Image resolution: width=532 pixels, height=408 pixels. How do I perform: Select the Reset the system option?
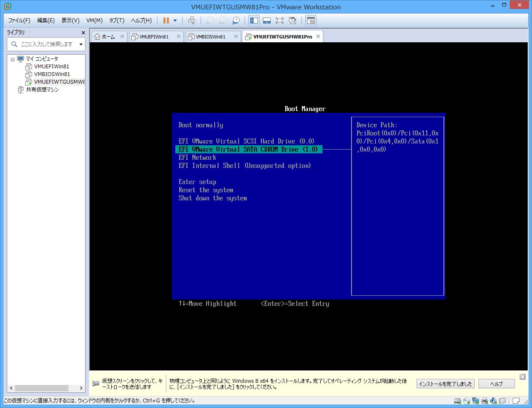(206, 190)
